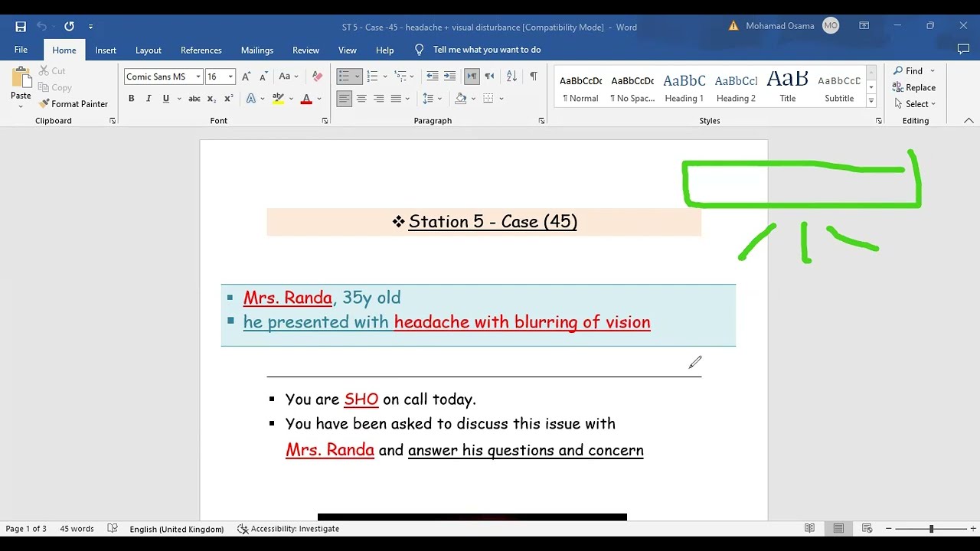Select the Format Painter tool
Viewport: 980px width, 551px height.
click(x=73, y=104)
